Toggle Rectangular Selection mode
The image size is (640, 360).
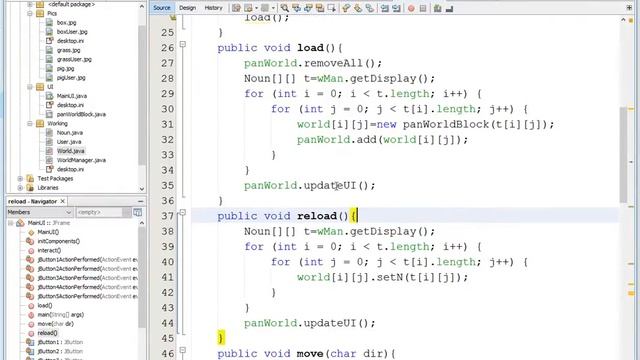[331, 8]
